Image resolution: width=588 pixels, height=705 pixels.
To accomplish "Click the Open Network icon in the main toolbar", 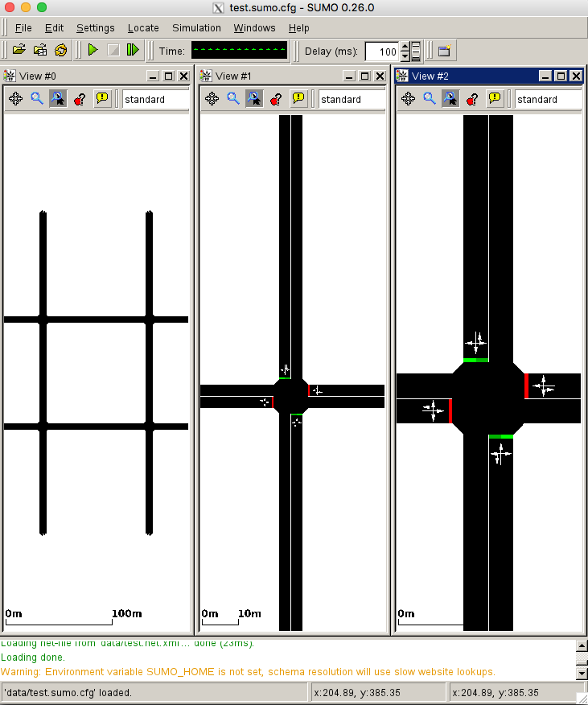I will (x=40, y=51).
